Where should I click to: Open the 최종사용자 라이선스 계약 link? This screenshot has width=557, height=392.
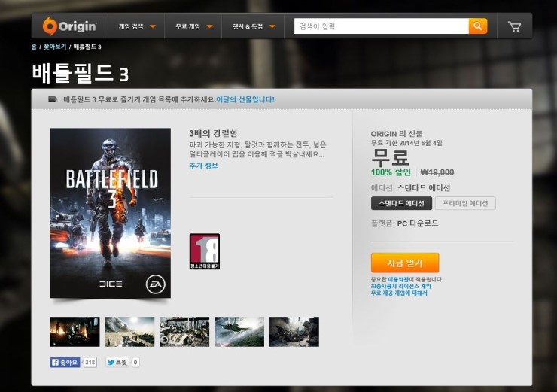[x=401, y=286]
